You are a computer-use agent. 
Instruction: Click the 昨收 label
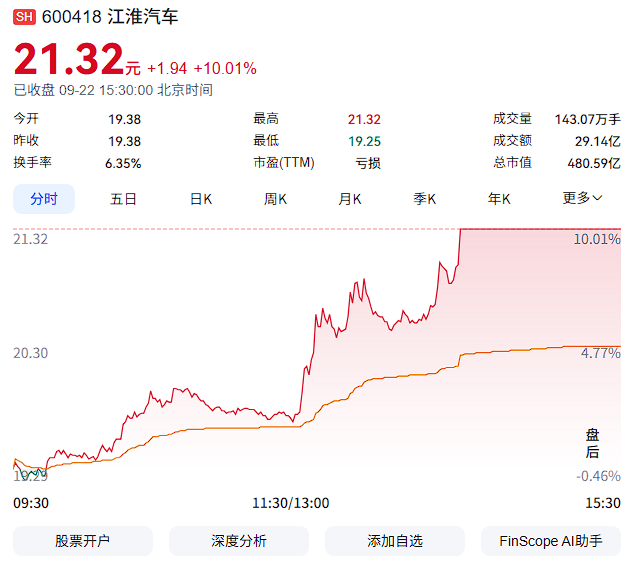tap(26, 140)
